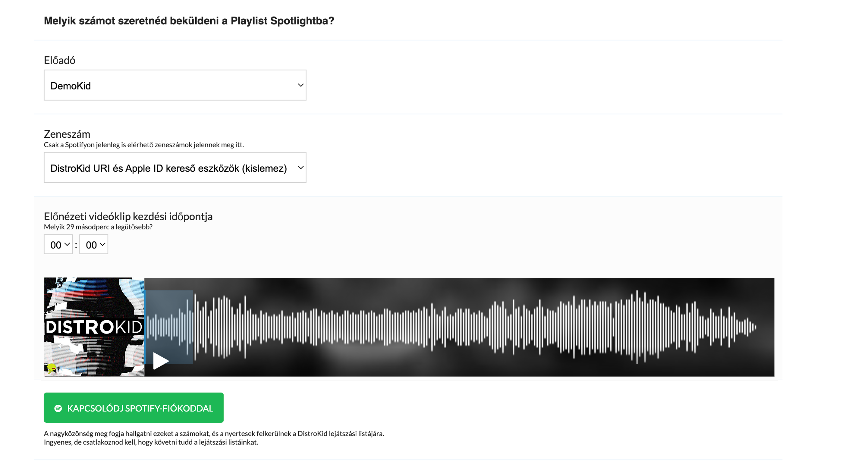Click the chevron of the minutes selector
Image resolution: width=868 pixels, height=467 pixels.
point(67,244)
